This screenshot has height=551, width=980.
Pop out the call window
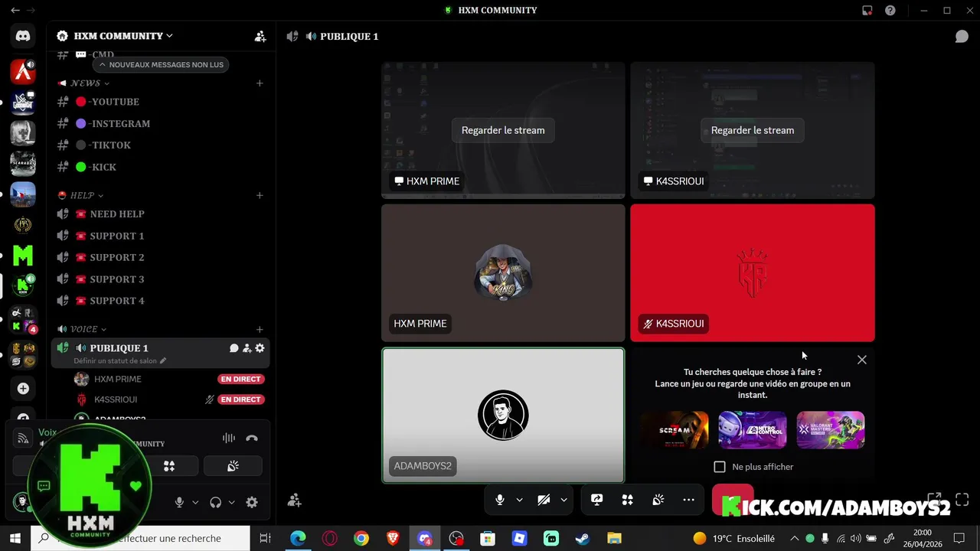click(934, 500)
